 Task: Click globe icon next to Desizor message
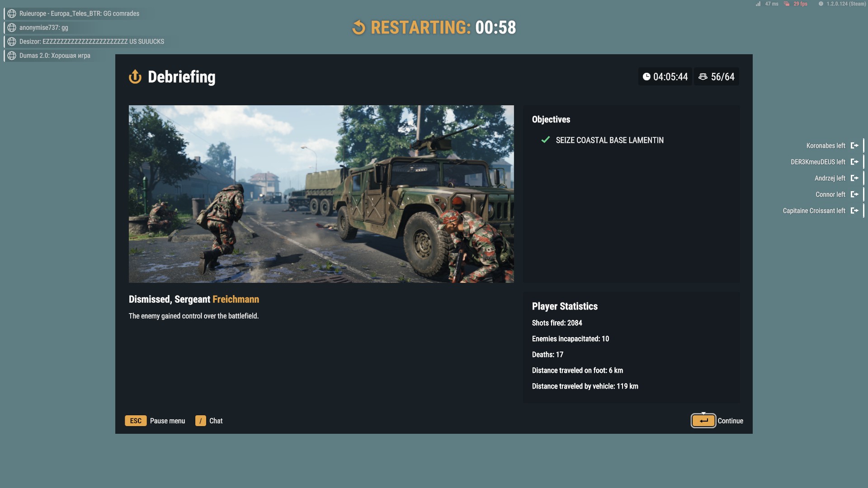pos(12,42)
